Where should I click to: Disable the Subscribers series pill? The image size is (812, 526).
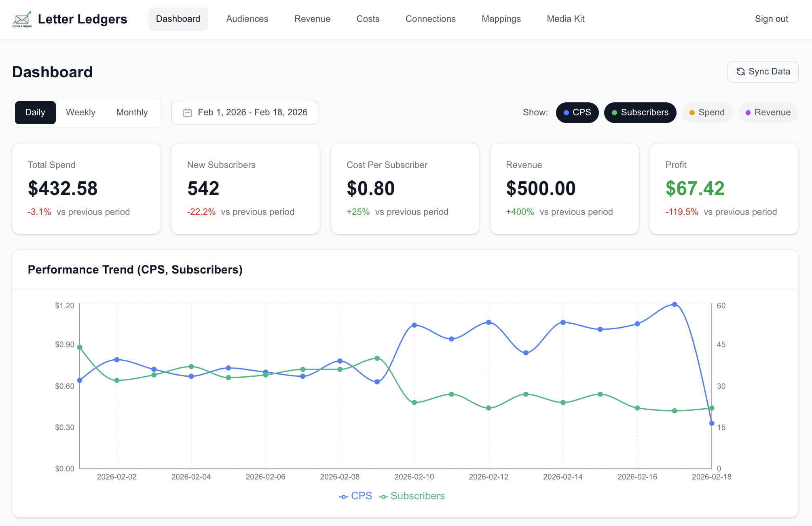pyautogui.click(x=640, y=112)
